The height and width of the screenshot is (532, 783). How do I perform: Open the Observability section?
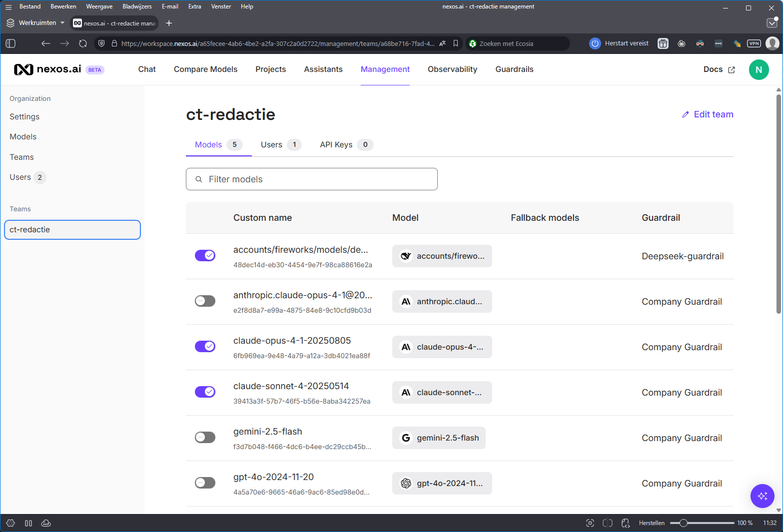tap(452, 69)
